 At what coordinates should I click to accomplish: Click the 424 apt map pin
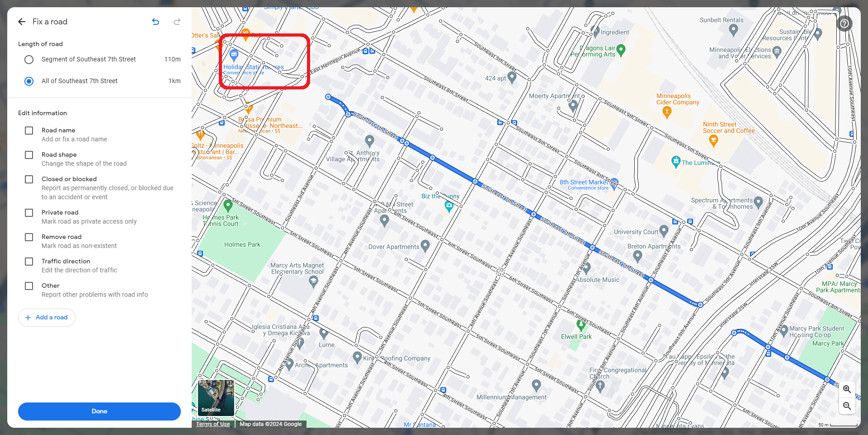512,78
